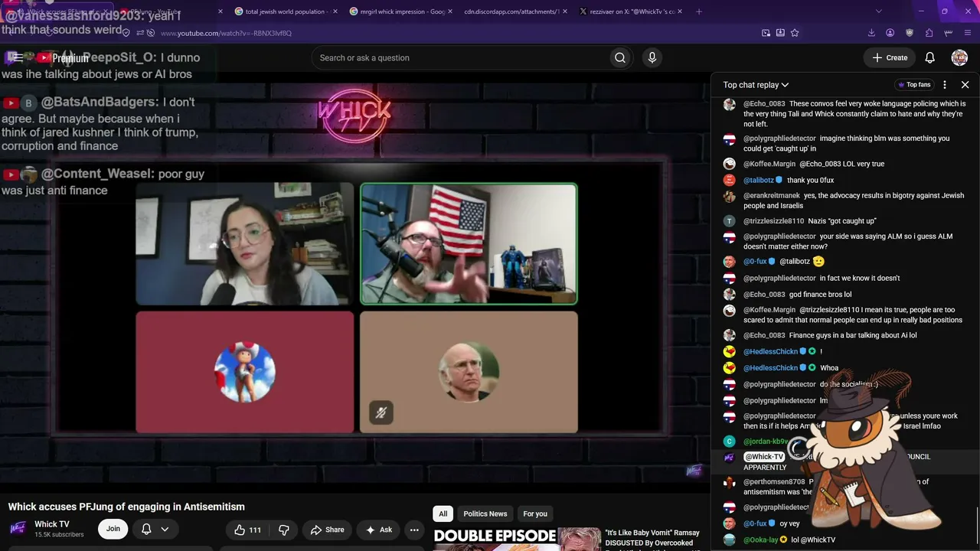The height and width of the screenshot is (551, 980).
Task: Click the Larry David avatar tile
Action: click(469, 372)
